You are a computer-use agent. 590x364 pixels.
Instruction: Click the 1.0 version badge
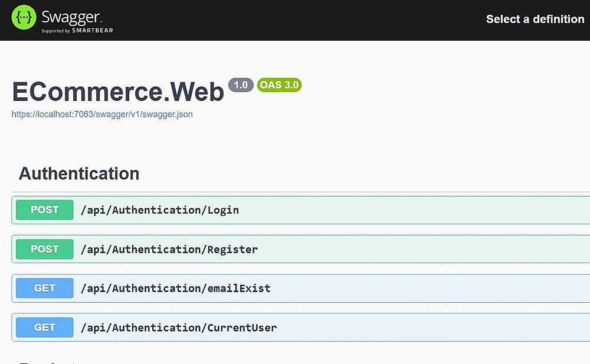(241, 85)
